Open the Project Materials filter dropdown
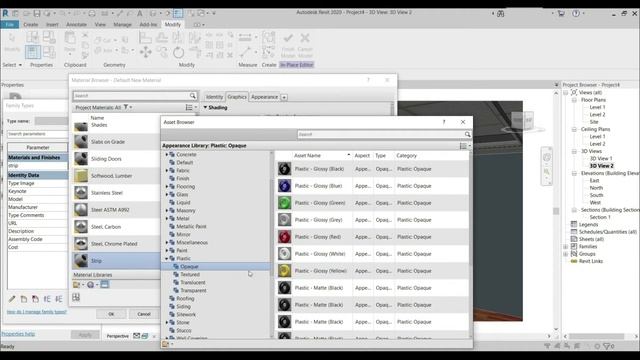This screenshot has height=360, width=640. [128, 107]
